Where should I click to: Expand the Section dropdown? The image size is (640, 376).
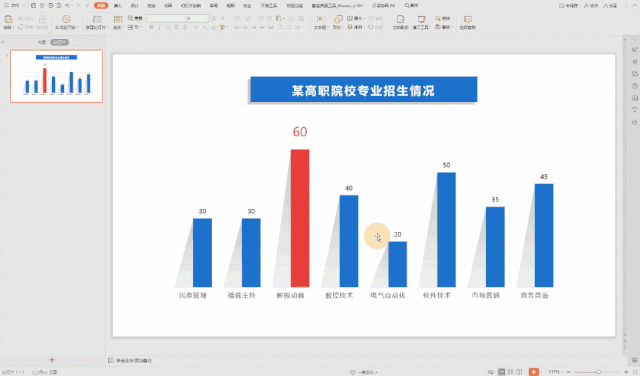(x=135, y=27)
